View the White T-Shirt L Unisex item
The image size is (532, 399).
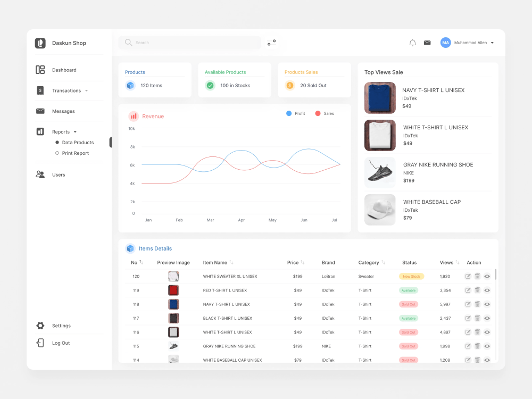pos(487,332)
